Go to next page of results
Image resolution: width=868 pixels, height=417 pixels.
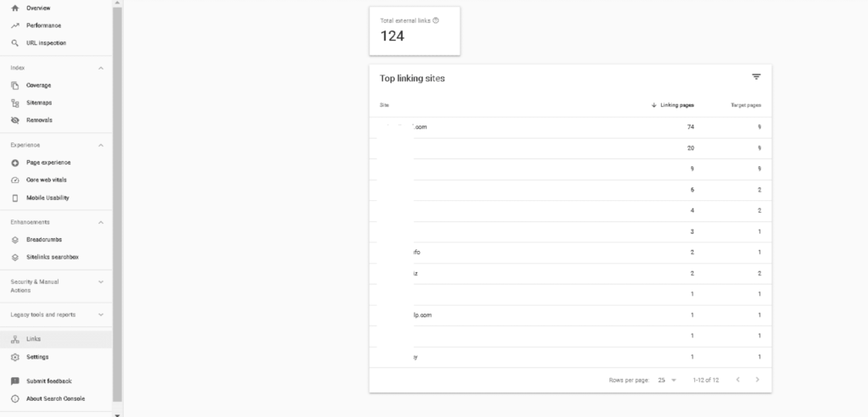(757, 380)
